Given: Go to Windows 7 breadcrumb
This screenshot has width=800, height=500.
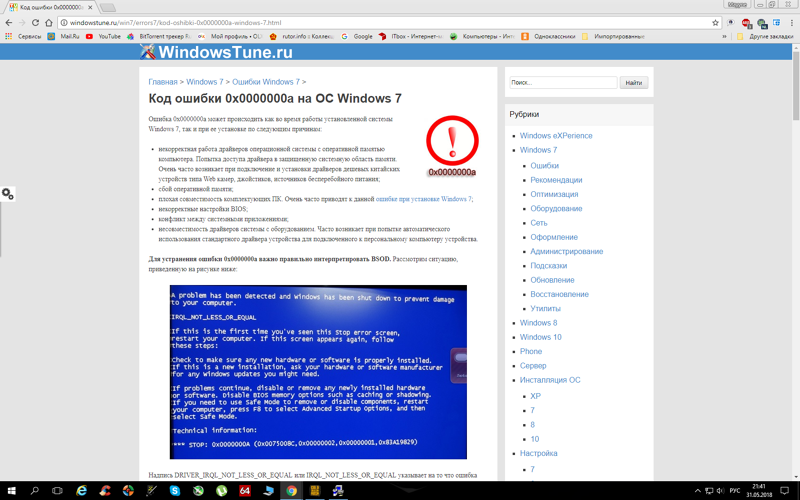Looking at the screenshot, I should coord(205,82).
